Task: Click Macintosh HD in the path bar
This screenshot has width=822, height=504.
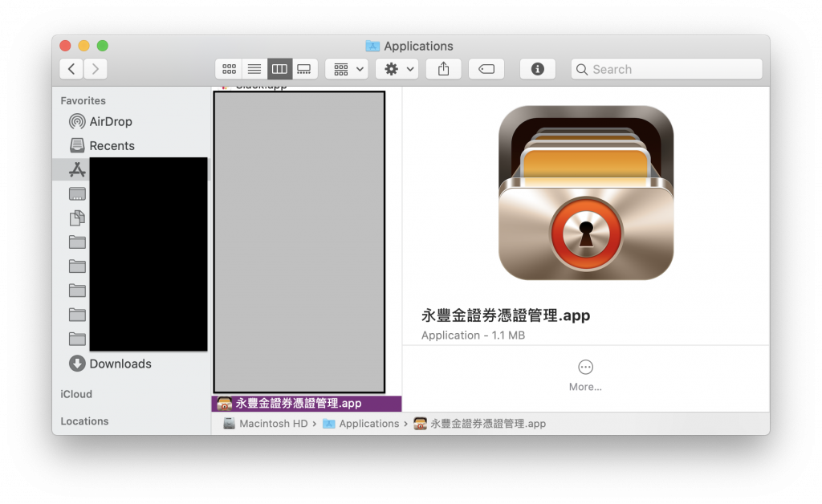Action: point(266,423)
